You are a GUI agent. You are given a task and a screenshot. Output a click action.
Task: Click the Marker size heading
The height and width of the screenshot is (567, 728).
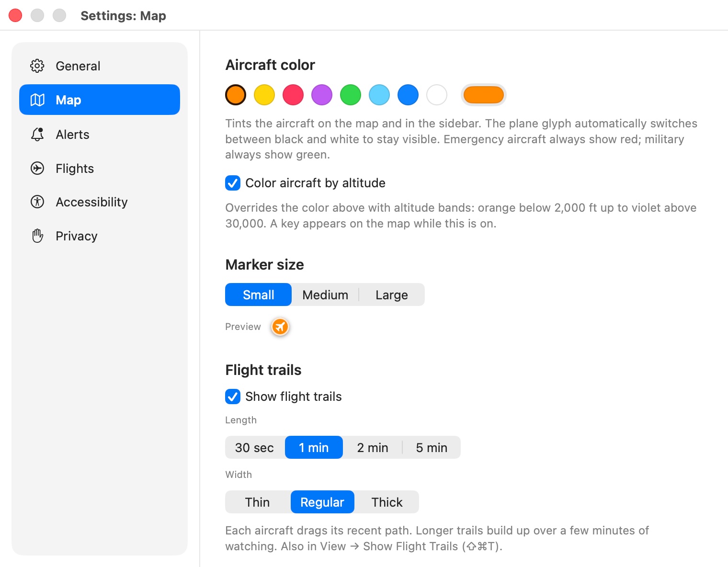point(264,264)
